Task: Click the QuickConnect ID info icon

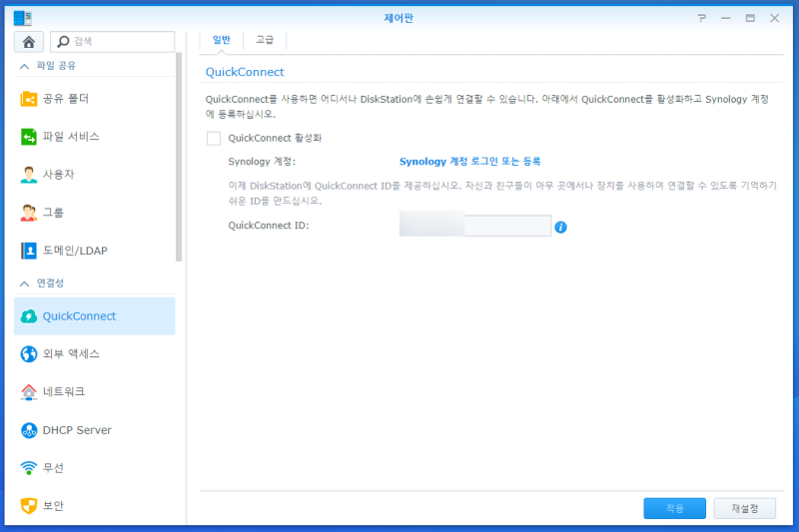Action: point(560,227)
